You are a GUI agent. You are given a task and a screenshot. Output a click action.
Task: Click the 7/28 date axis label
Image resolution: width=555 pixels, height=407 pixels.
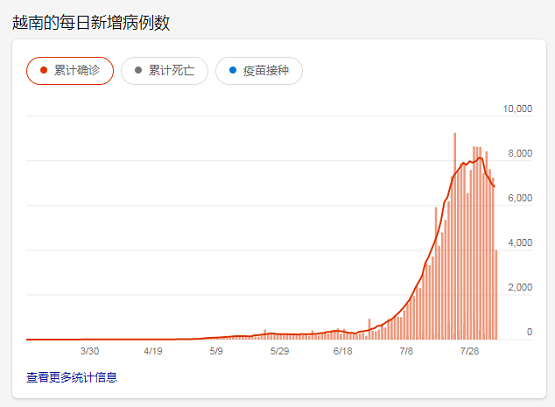pyautogui.click(x=469, y=351)
